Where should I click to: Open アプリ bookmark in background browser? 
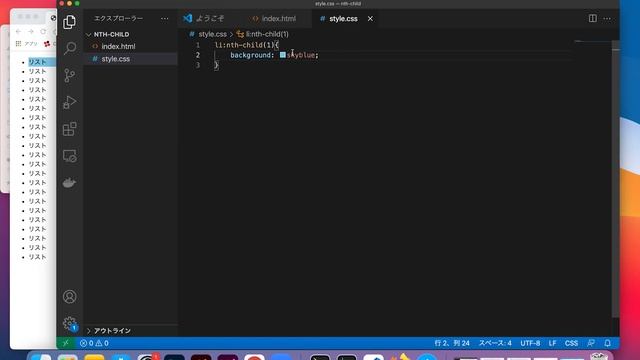(x=27, y=44)
